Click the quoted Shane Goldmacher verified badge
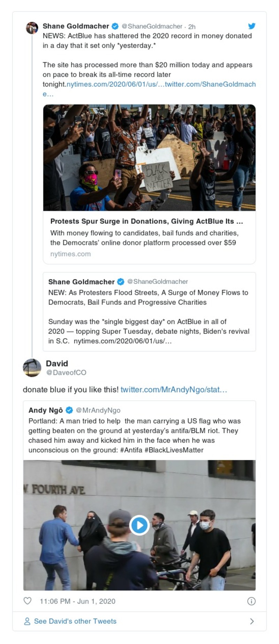This screenshot has width=279, height=644. (120, 282)
